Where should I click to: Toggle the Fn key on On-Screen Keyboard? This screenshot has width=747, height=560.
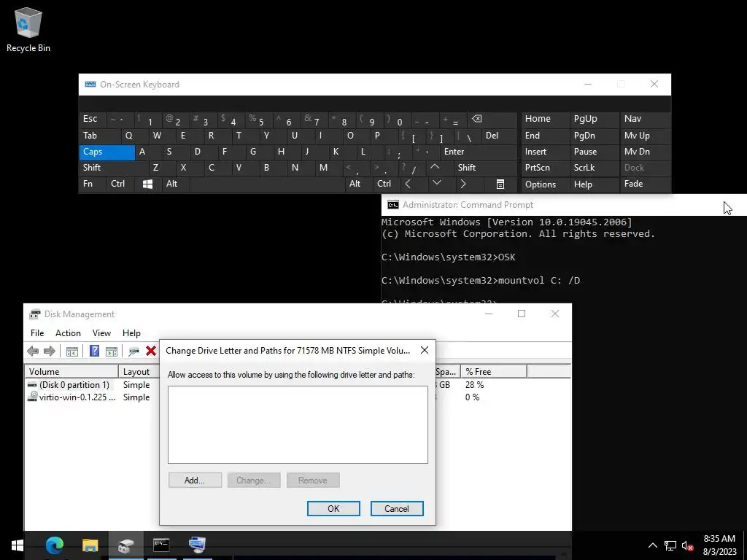(92, 184)
